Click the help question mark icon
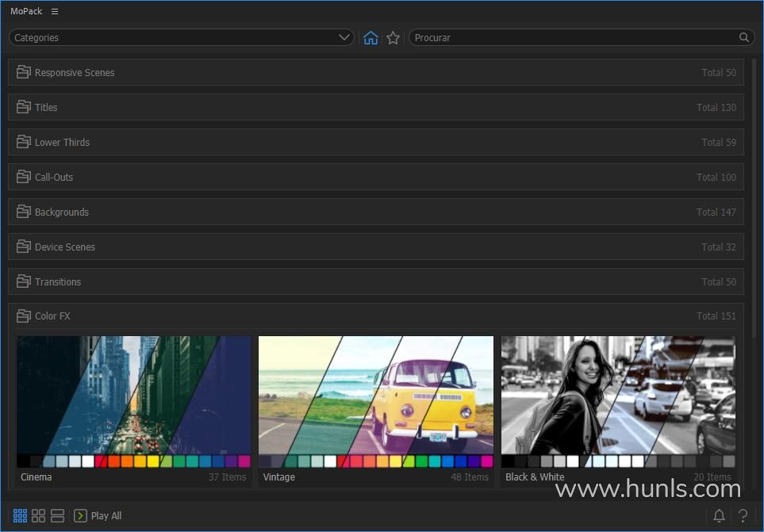 point(743,516)
